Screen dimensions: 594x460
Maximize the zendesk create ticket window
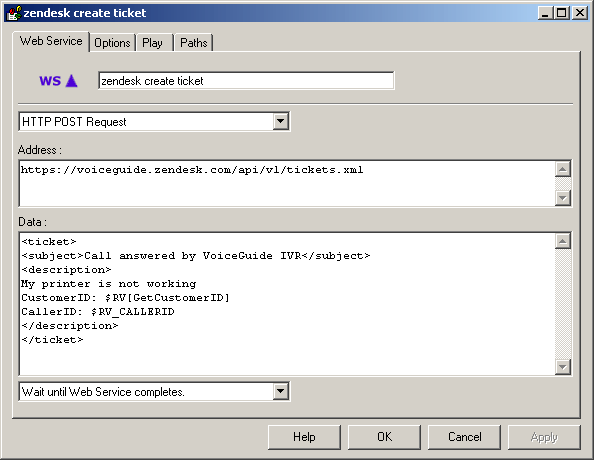(562, 13)
